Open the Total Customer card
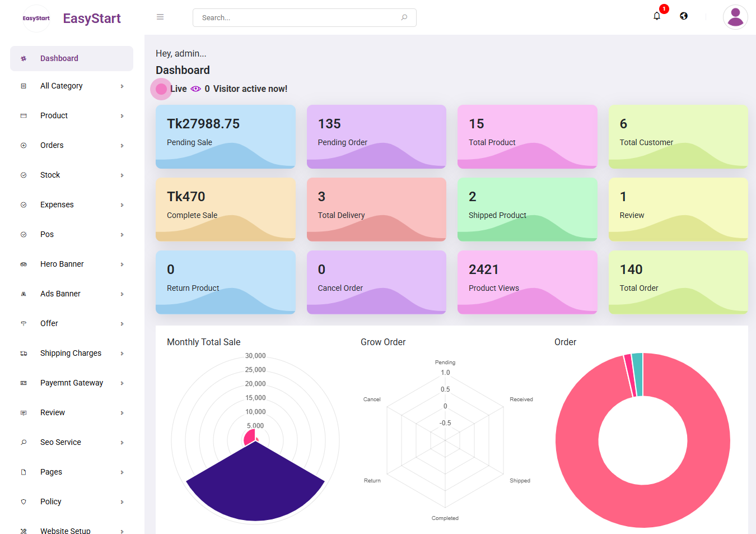 678,137
